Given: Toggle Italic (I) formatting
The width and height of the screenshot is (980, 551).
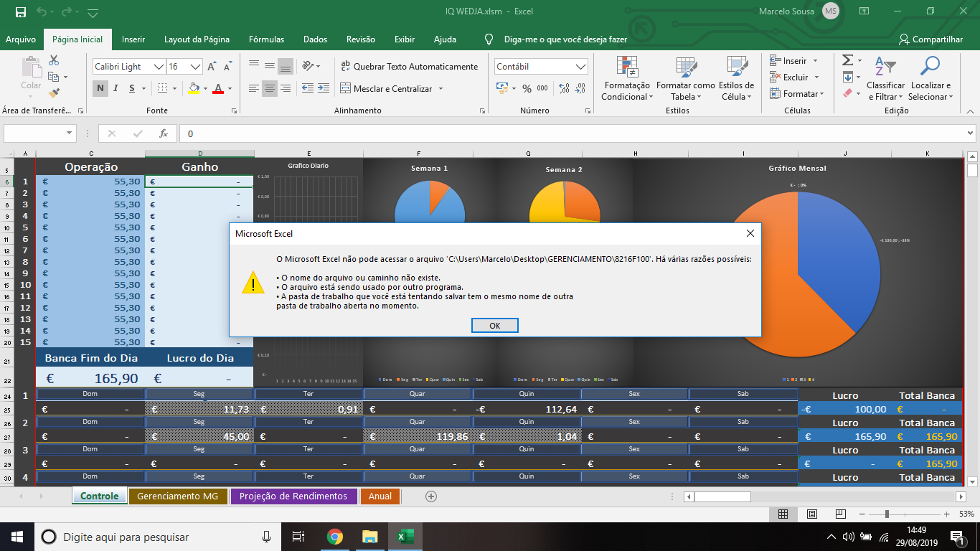Looking at the screenshot, I should [116, 88].
